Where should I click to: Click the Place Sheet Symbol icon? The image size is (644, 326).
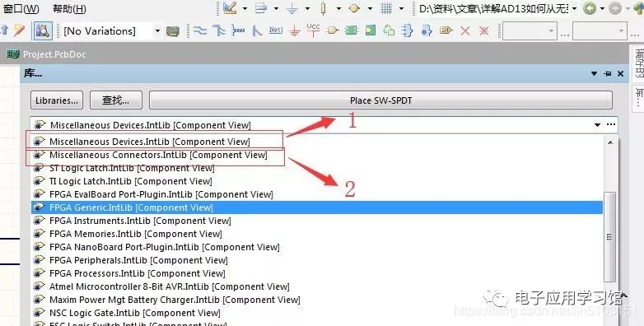click(351, 30)
